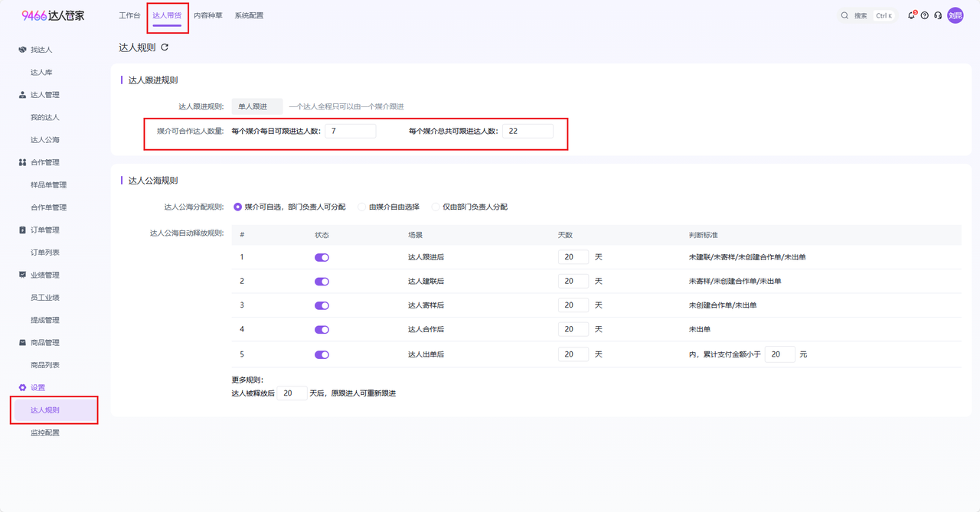Focus the 累计支付金额小于 amount field
This screenshot has width=980, height=512.
(x=780, y=354)
